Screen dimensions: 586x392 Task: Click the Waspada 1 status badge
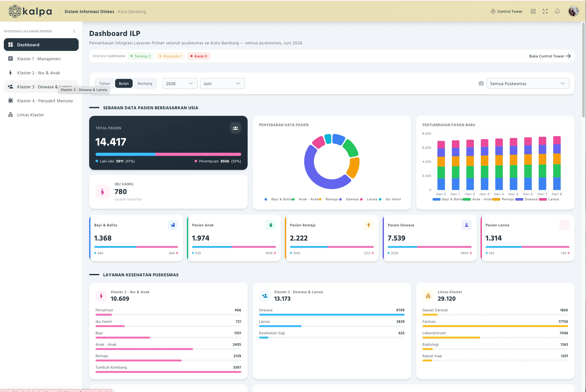pos(170,56)
